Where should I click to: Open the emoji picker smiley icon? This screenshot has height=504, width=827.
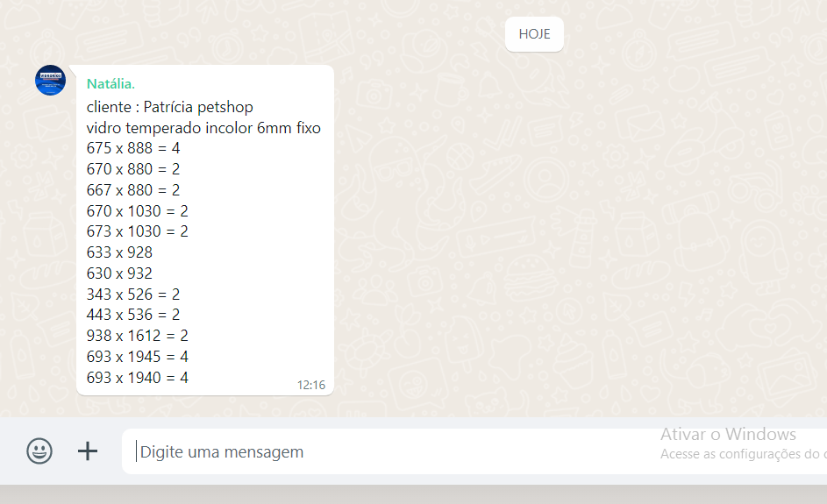39,451
